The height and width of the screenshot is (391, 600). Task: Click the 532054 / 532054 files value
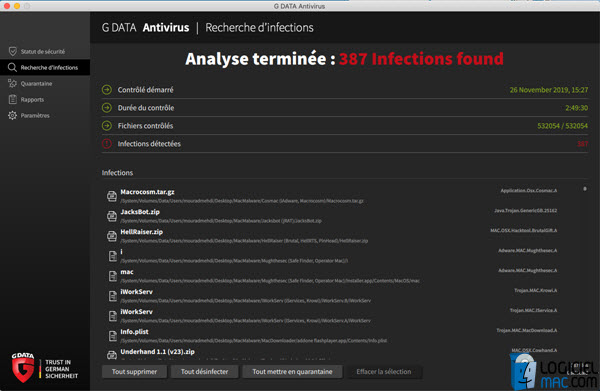[x=562, y=126]
